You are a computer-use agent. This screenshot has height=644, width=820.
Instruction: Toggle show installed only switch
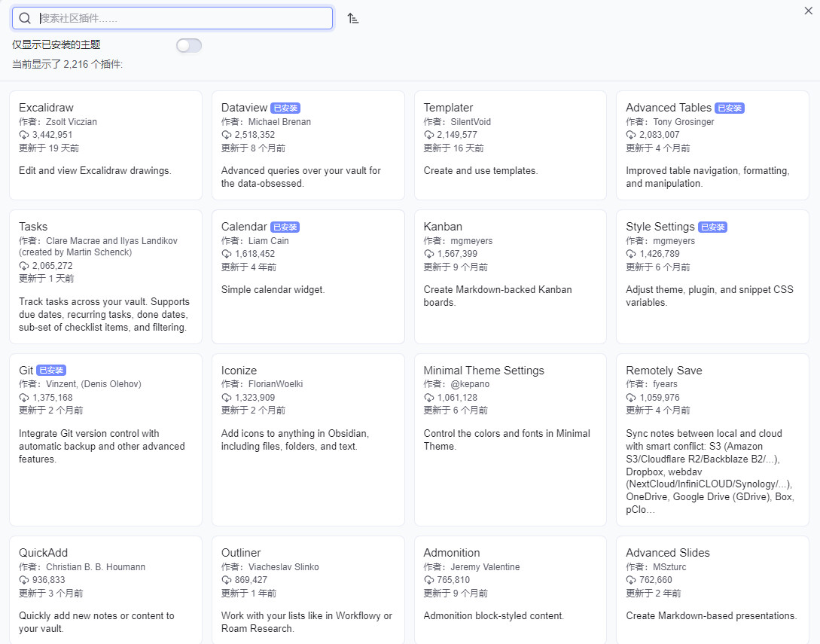coord(189,45)
